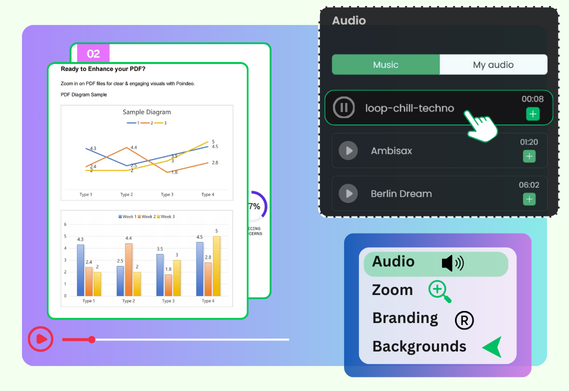The height and width of the screenshot is (391, 569).
Task: Click the magnifier plus icon beside Zoom
Action: click(x=439, y=291)
